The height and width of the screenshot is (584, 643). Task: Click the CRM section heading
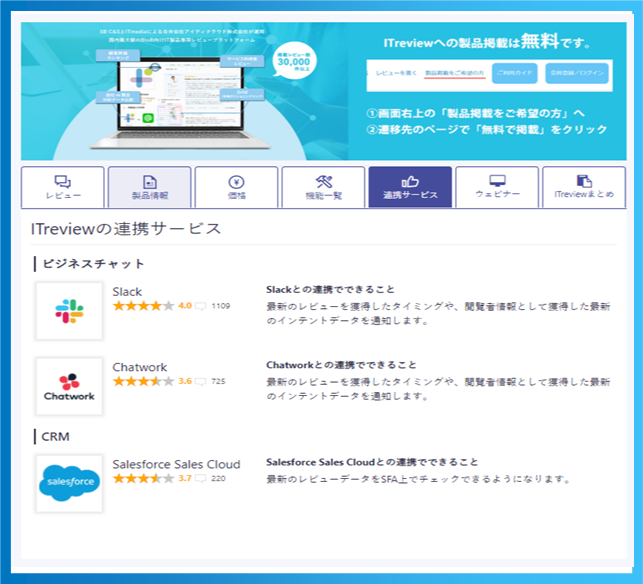[x=55, y=437]
